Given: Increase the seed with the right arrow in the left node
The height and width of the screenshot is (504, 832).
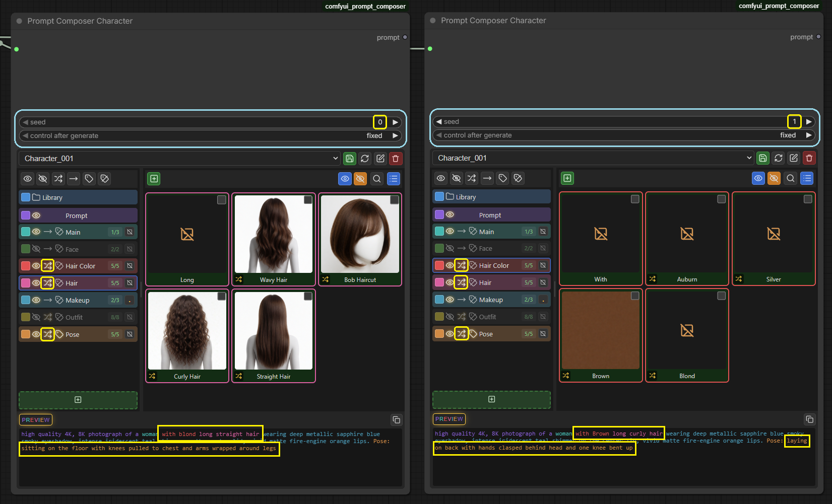Looking at the screenshot, I should coord(396,122).
